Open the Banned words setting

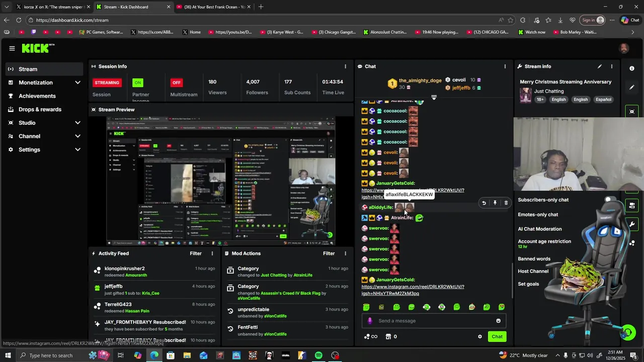(534, 259)
